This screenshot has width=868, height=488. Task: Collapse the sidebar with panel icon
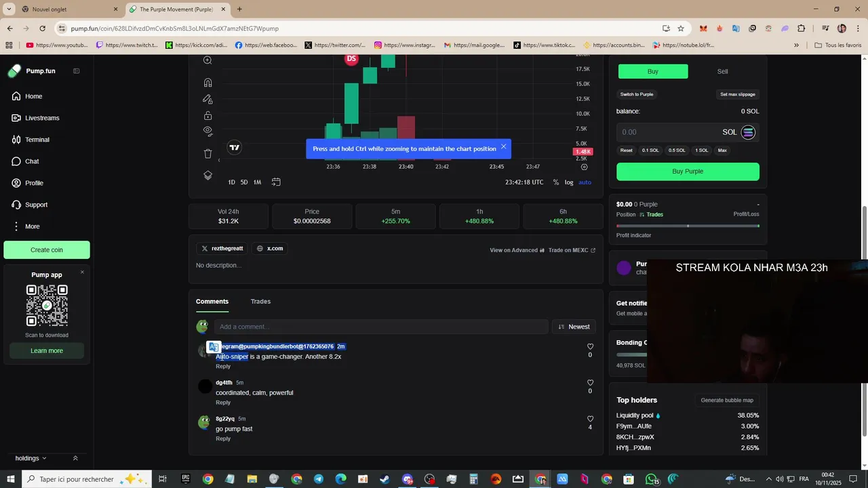(x=76, y=71)
